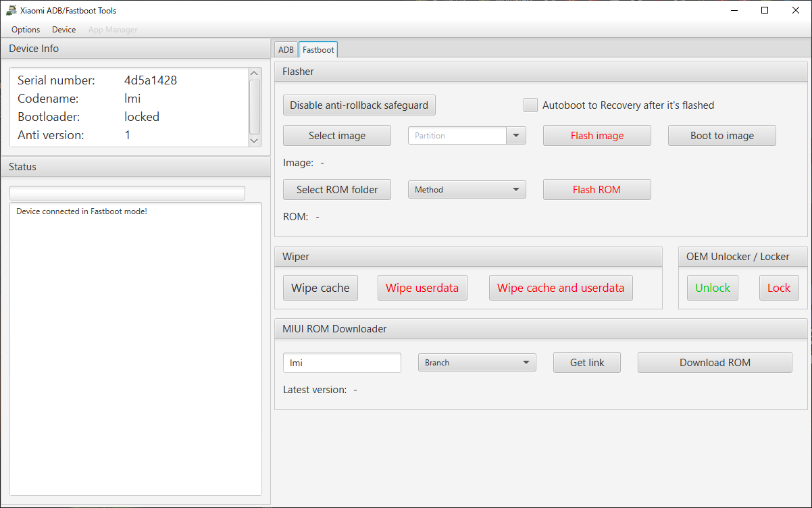Click the Boot to image button
Screen dimensions: 812x508
point(722,136)
